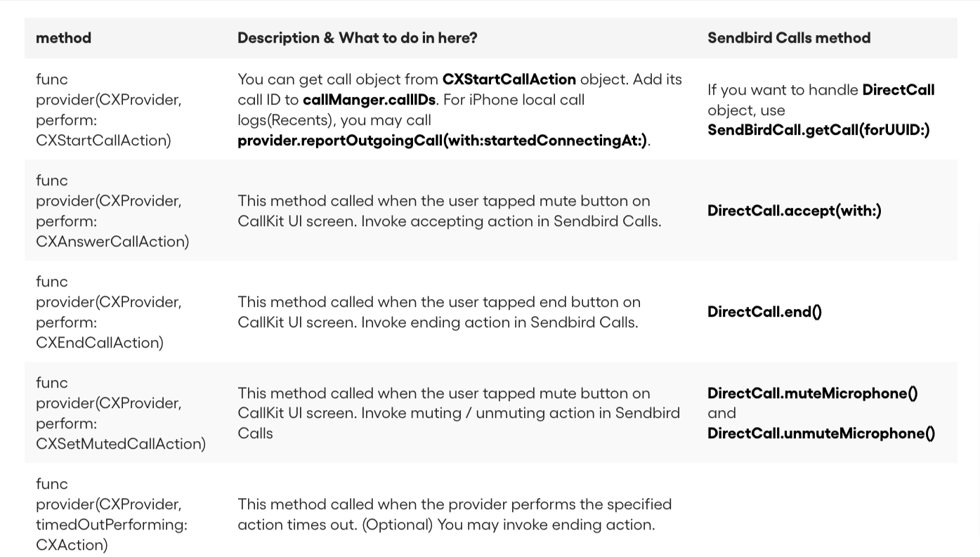Click the "provider performs the specified action times out" description
This screenshot has width=980, height=557.
(454, 514)
